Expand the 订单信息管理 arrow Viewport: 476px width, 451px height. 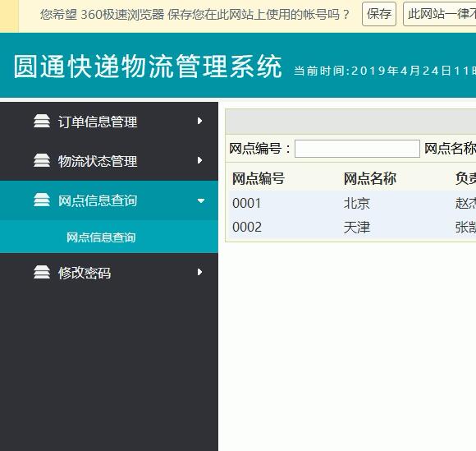tap(199, 121)
